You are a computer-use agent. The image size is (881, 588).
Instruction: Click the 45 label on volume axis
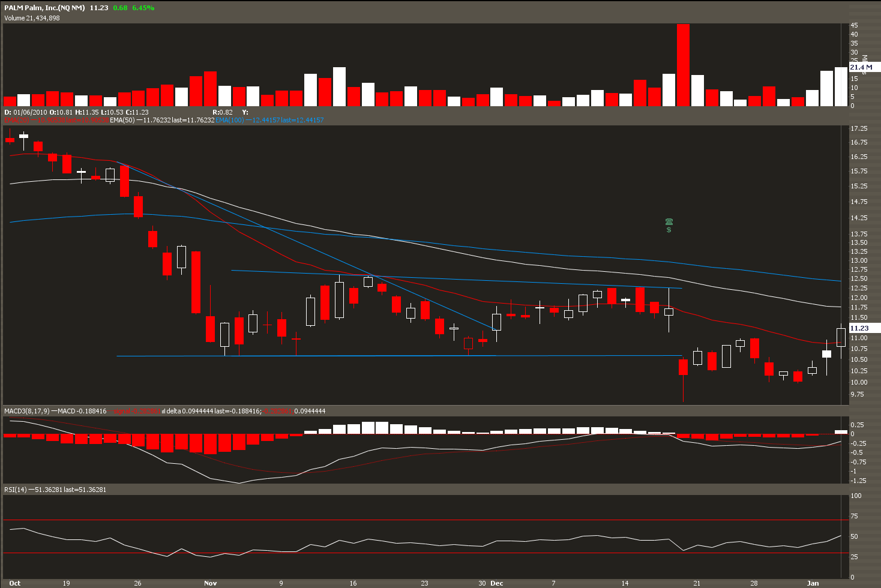[854, 26]
